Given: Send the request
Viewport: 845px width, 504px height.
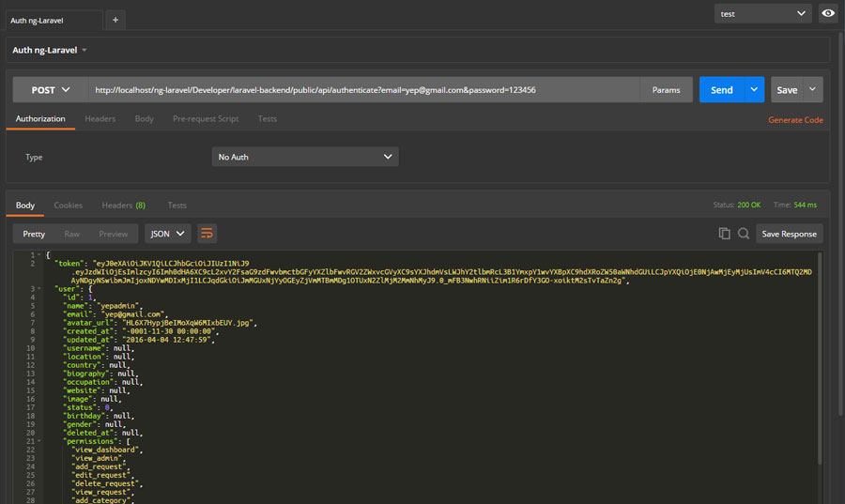Looking at the screenshot, I should click(x=722, y=90).
